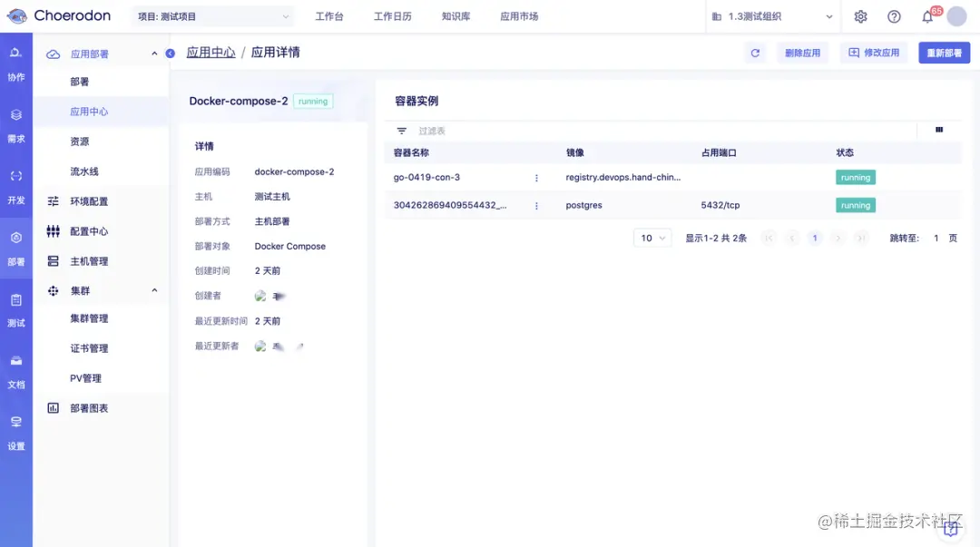
Task: Open the 部署图表 menu item
Action: (x=89, y=408)
